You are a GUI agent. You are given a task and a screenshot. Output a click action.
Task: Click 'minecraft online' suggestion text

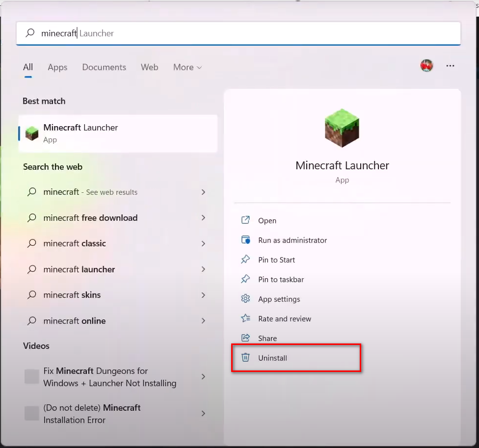click(x=75, y=321)
